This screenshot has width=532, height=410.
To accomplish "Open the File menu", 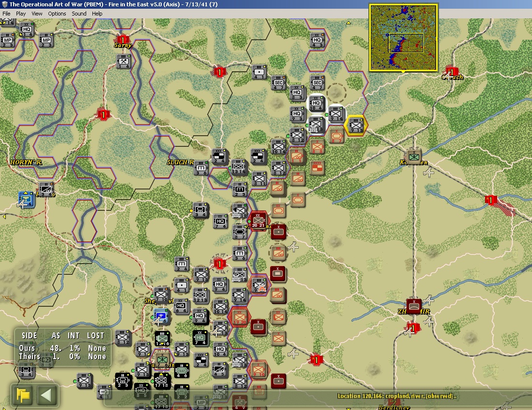I will [x=6, y=14].
